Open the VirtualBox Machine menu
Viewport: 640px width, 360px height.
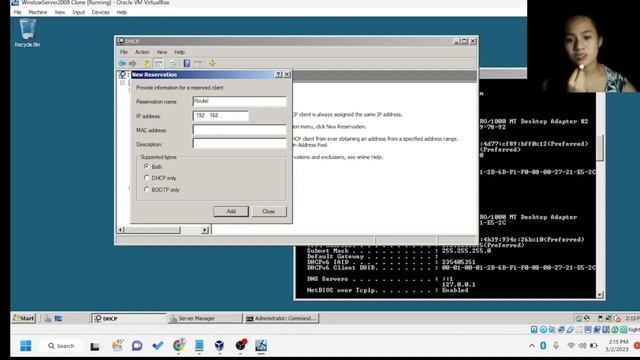click(38, 12)
